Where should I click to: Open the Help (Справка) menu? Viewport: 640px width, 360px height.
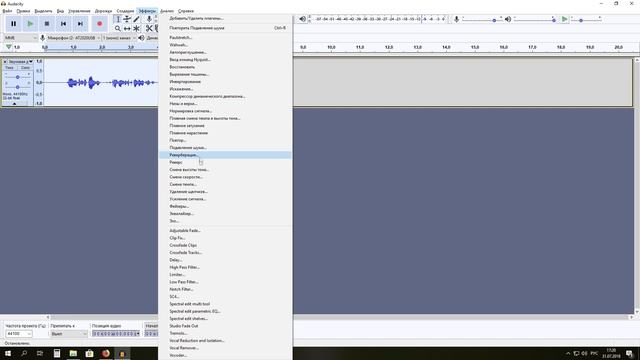pyautogui.click(x=186, y=11)
